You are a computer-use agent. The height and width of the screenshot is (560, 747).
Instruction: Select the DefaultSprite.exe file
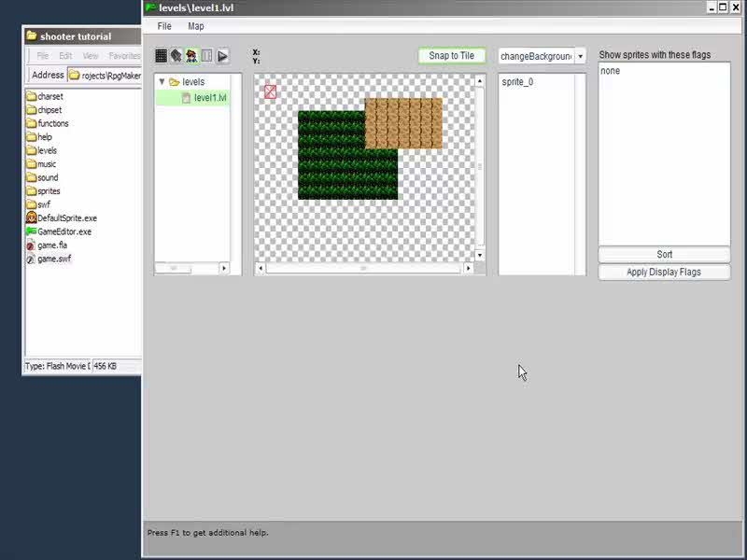(66, 217)
